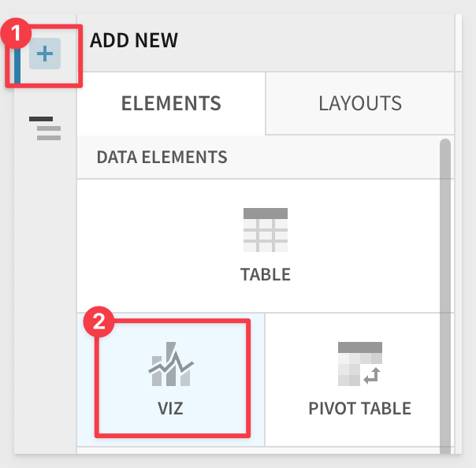Screen dimensions: 476x468
Task: Click the VIZ text label
Action: 172,408
